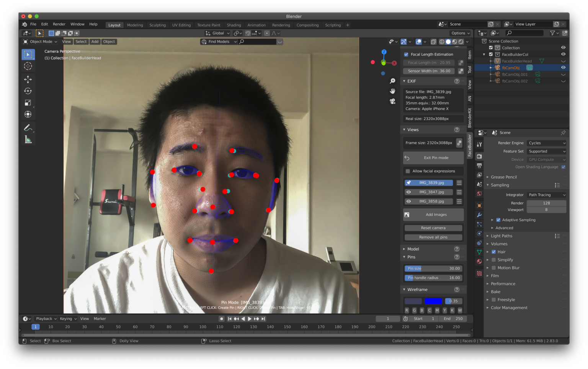Open Render Properties in the properties editor
Viewport: 588px width, 369px height.
click(479, 156)
